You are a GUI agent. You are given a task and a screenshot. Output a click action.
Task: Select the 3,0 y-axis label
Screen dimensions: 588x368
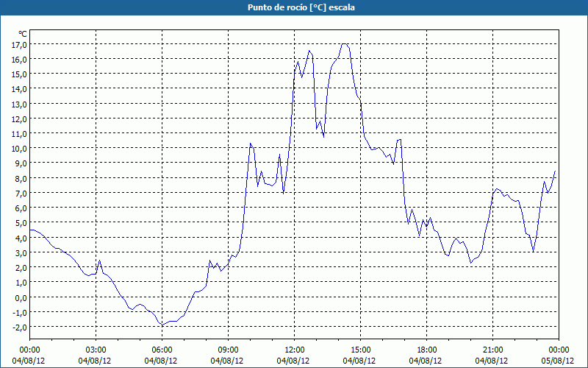click(x=21, y=252)
